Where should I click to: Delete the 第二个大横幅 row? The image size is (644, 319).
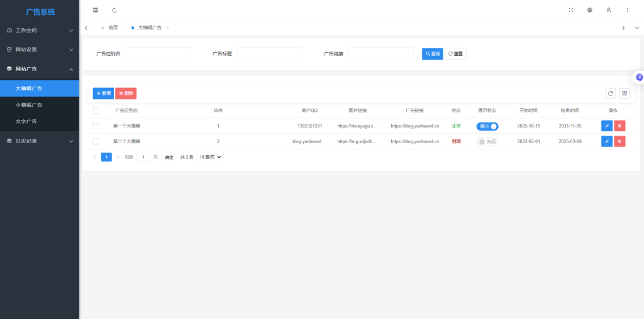coord(619,141)
